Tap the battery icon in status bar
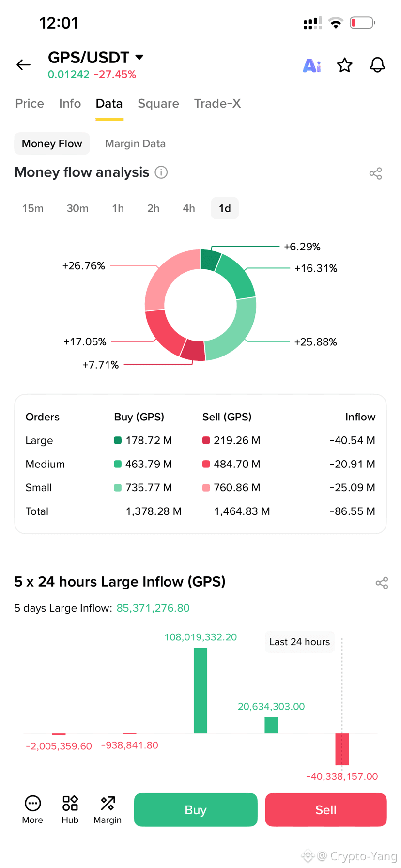This screenshot has height=868, width=401. coord(362,23)
